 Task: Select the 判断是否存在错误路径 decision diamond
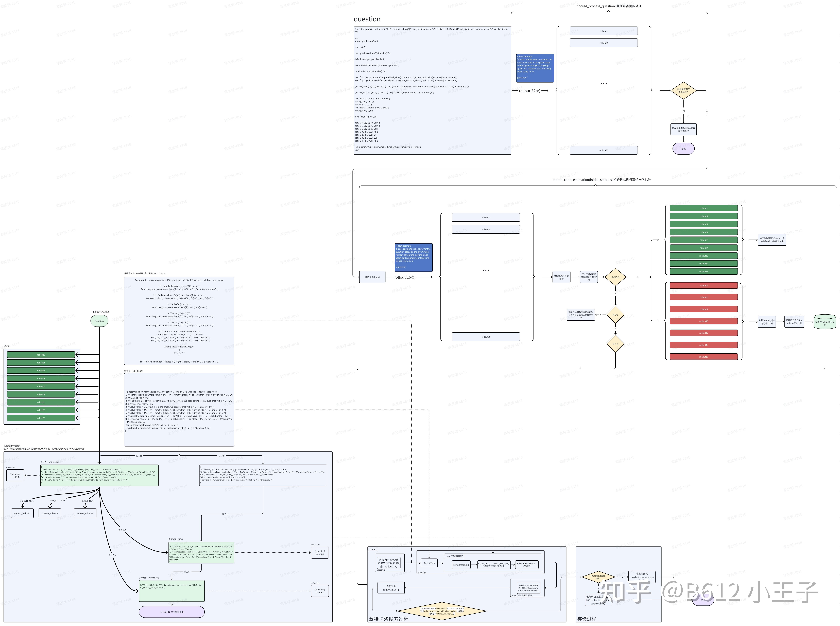pyautogui.click(x=683, y=91)
